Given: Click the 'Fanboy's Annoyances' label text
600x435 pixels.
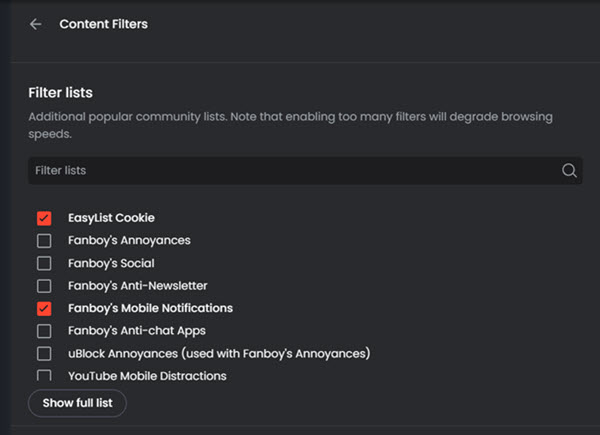Looking at the screenshot, I should [x=129, y=241].
